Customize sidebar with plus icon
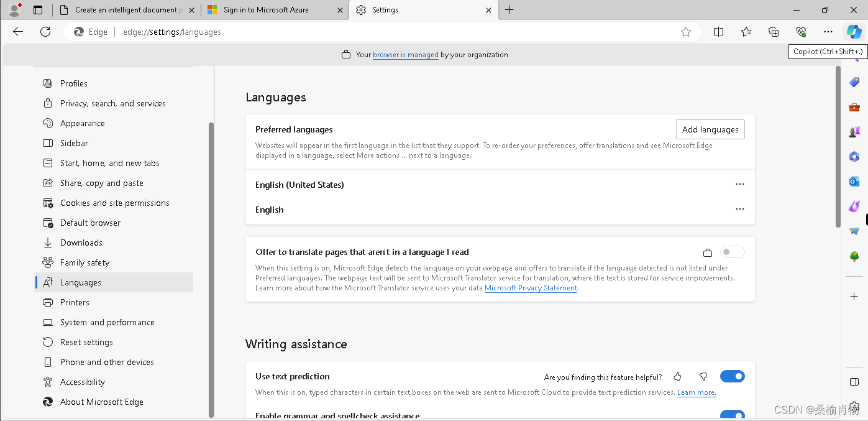868x421 pixels. click(854, 297)
